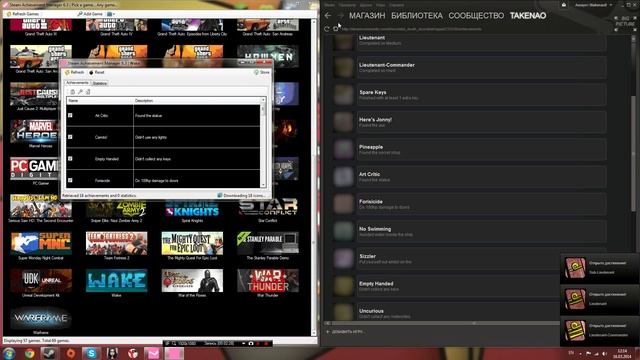640x360 pixels.
Task: Go back with Steam's back arrow
Action: pos(328,16)
